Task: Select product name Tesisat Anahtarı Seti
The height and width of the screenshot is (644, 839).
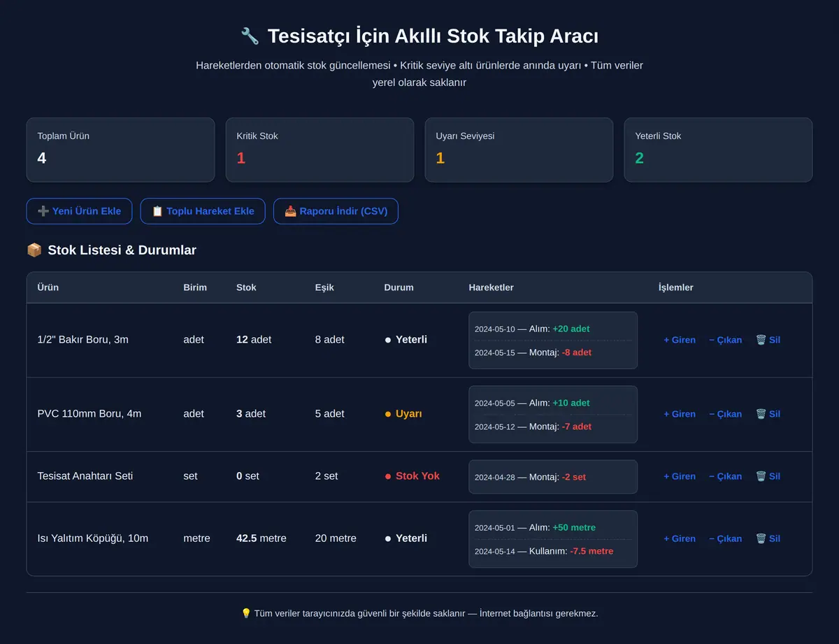Action: click(x=85, y=476)
